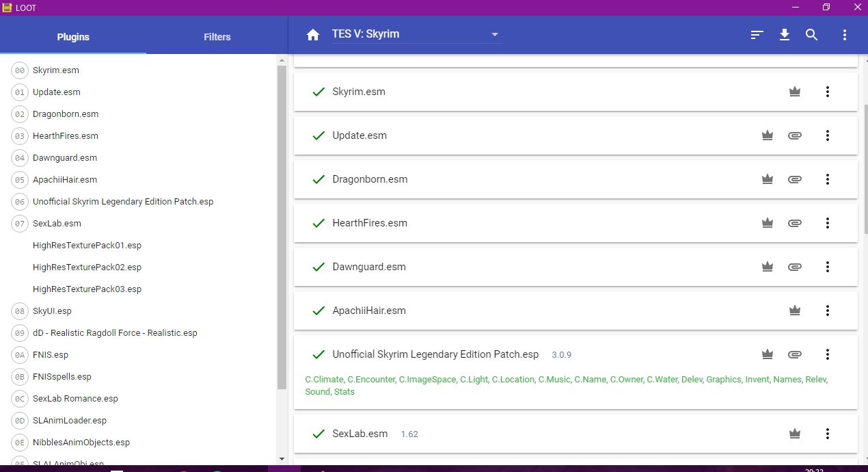868x472 pixels.
Task: Open the search tool
Action: (811, 35)
